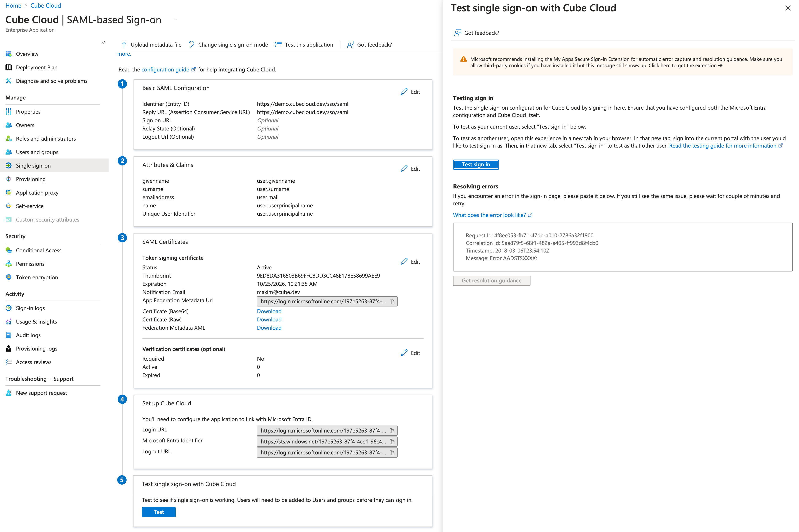Open the Token encryption page
Viewport: 799px width, 532px height.
37,277
